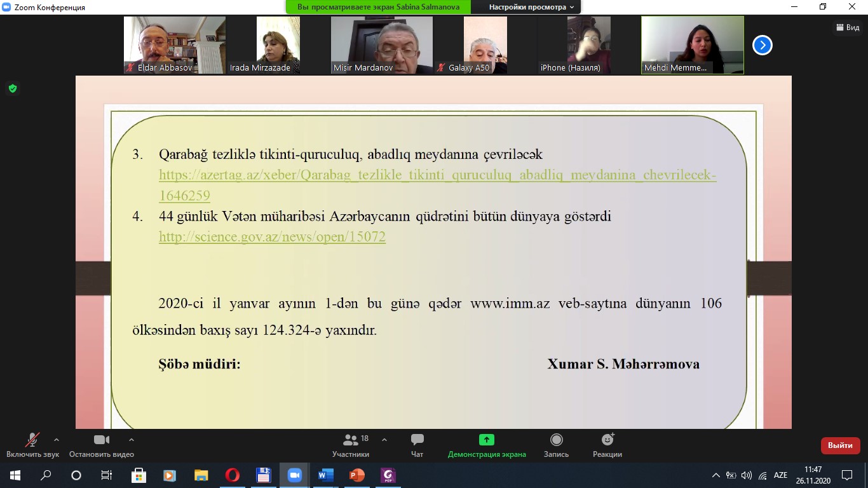Select Misir Mardanov video thumbnail
This screenshot has width=868, height=488.
tap(381, 45)
